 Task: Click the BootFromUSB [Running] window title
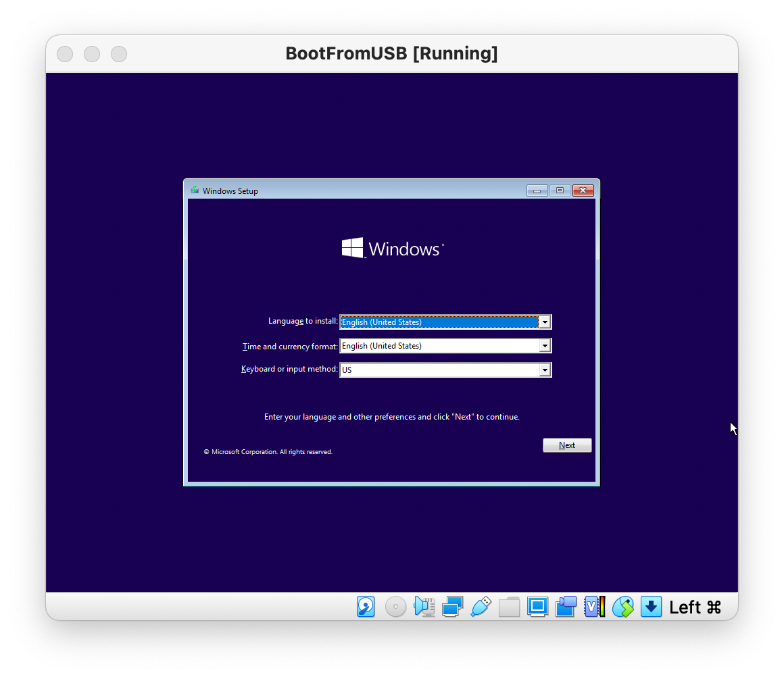(391, 53)
